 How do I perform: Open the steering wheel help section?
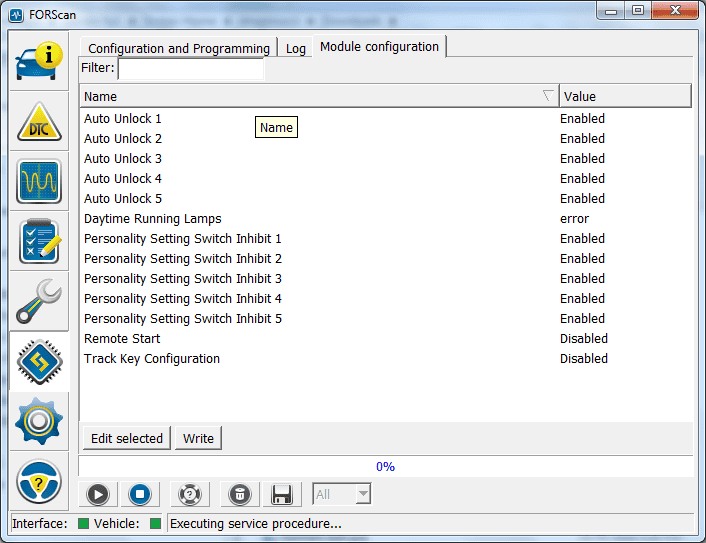coord(39,481)
